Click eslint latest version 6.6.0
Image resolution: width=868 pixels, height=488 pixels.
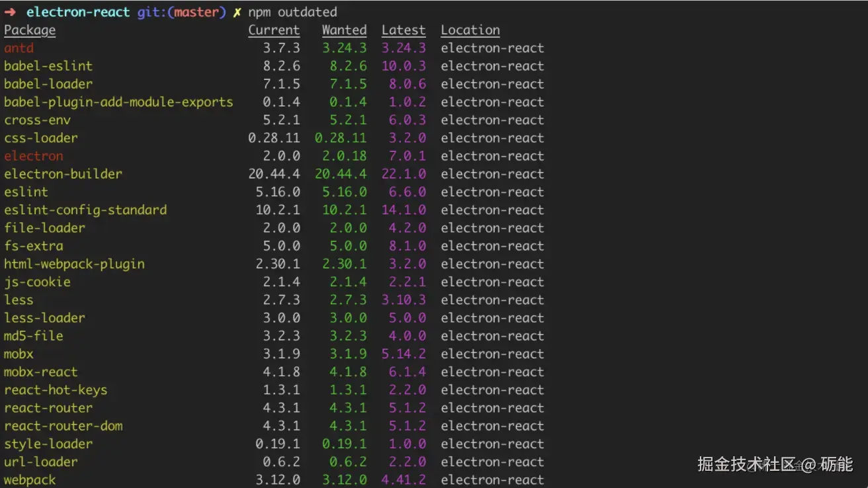[408, 192]
